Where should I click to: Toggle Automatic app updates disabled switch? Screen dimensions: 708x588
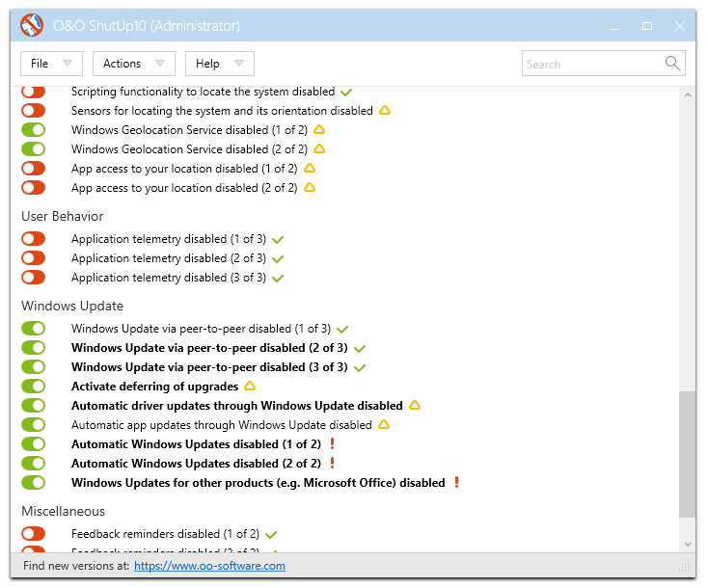[34, 425]
